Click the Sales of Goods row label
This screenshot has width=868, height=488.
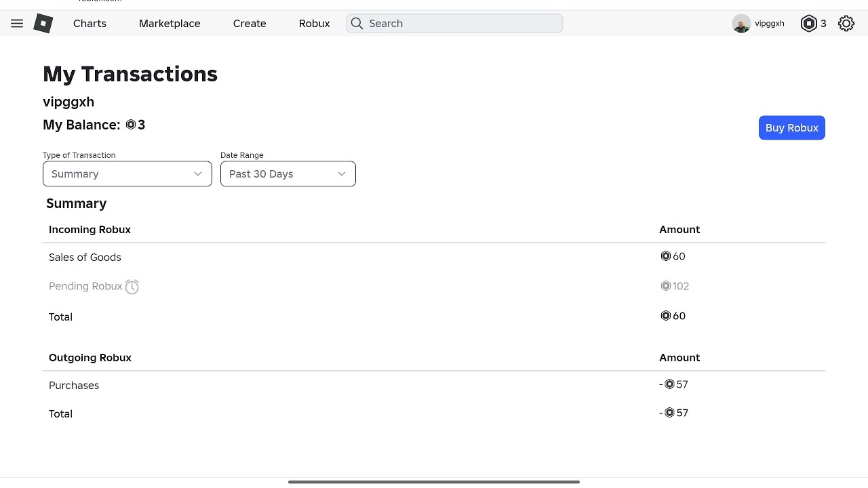(x=85, y=257)
